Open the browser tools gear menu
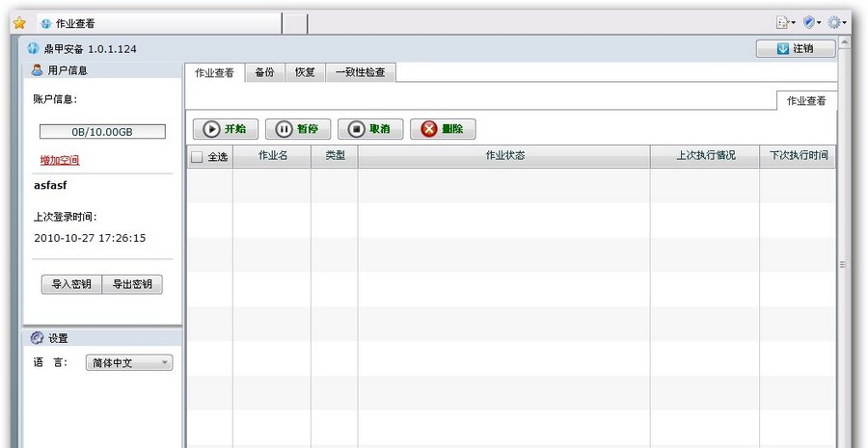 [x=836, y=23]
